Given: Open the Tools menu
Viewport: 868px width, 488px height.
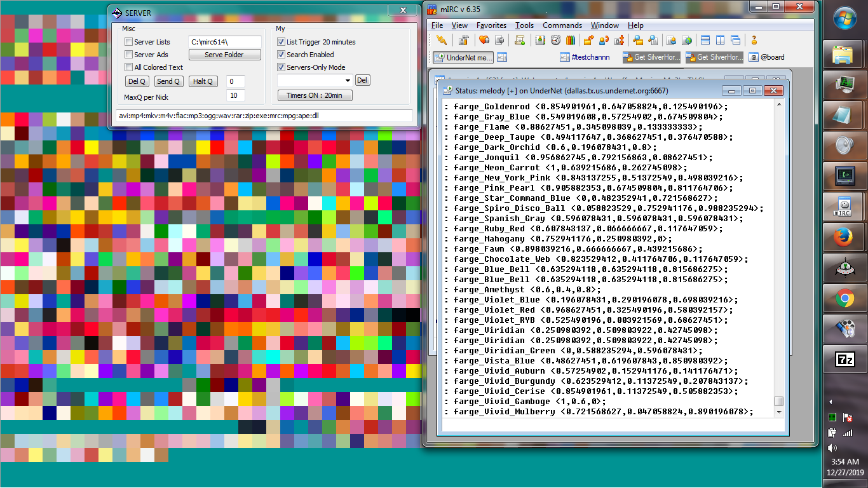Looking at the screenshot, I should (x=524, y=25).
